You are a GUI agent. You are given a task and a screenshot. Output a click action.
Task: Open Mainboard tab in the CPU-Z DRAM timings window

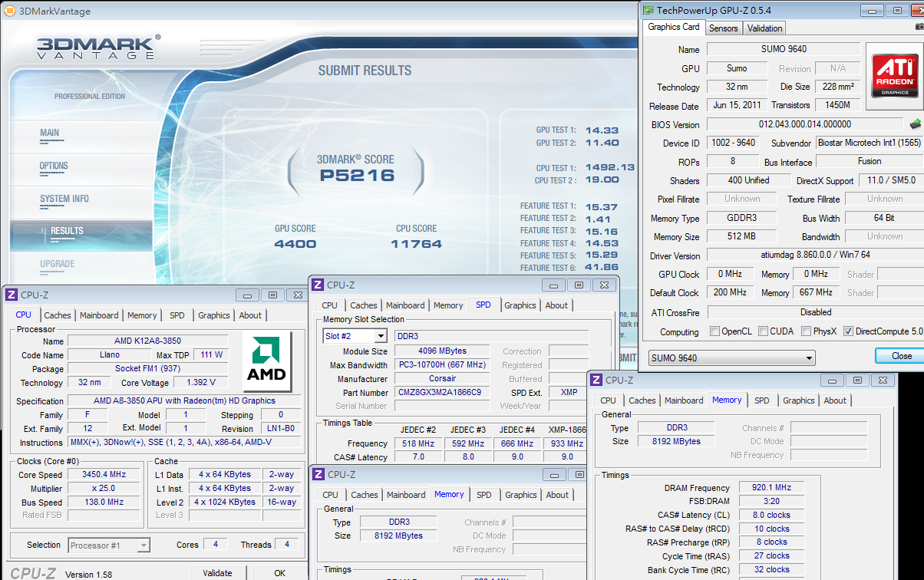[684, 400]
